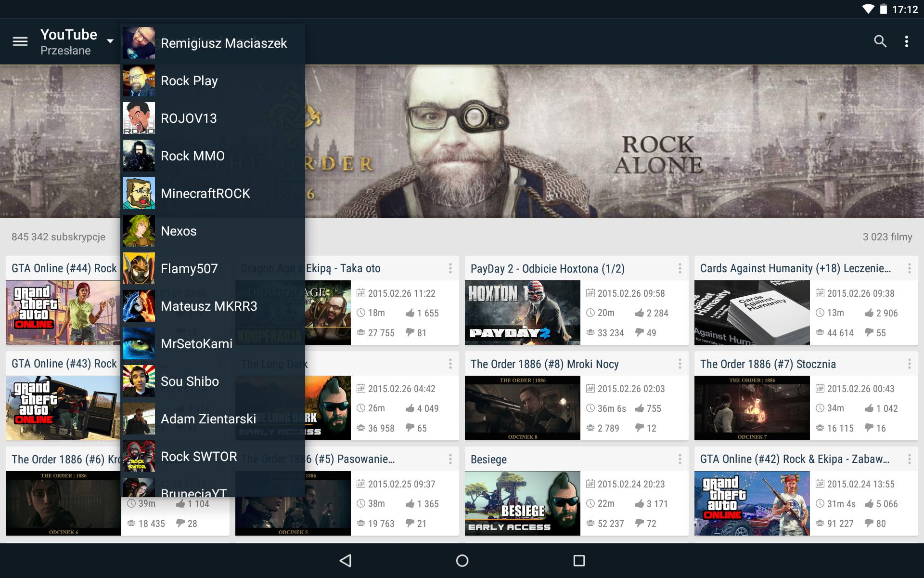This screenshot has height=578, width=924.
Task: Click 3 023 filmy count
Action: coord(887,237)
